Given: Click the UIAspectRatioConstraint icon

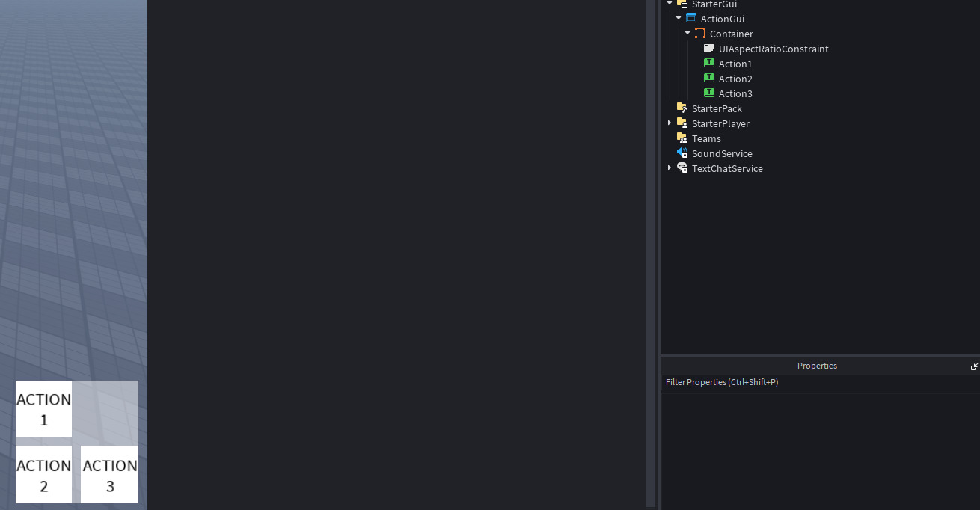Looking at the screenshot, I should 709,49.
